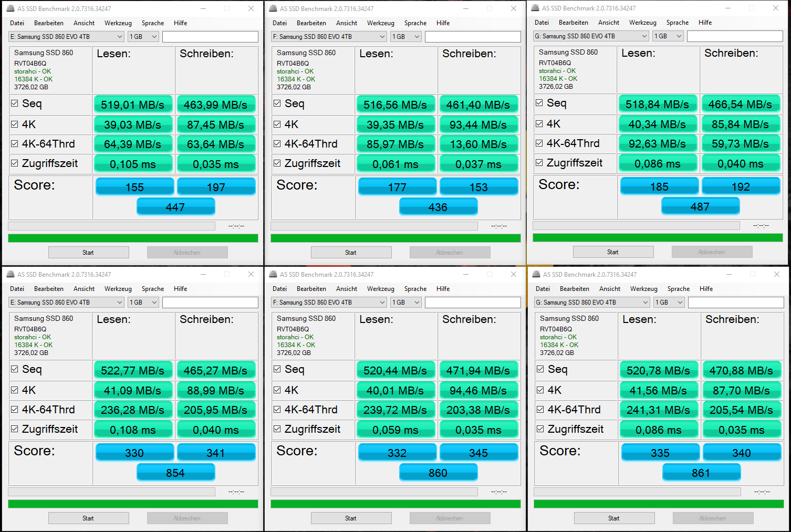
Task: Click Start in the bottom-left benchmark window
Action: [x=88, y=518]
